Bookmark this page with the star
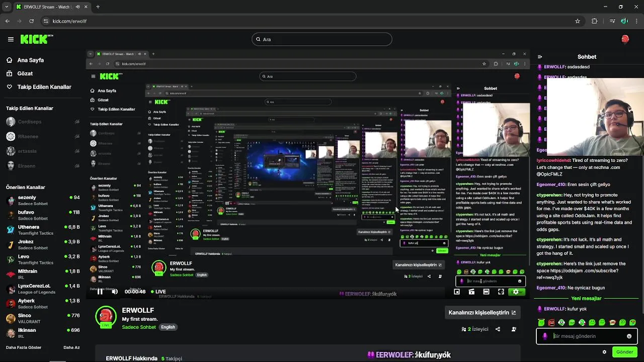This screenshot has height=362, width=644. [x=578, y=21]
